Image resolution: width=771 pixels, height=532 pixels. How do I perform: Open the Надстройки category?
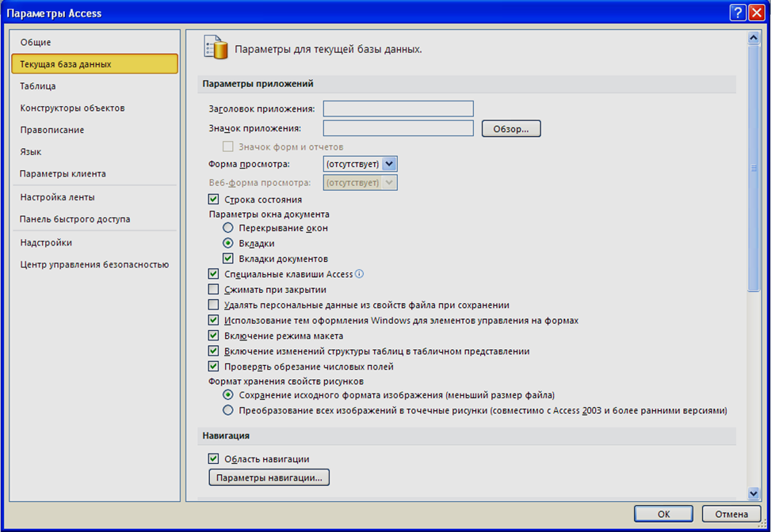click(x=94, y=243)
